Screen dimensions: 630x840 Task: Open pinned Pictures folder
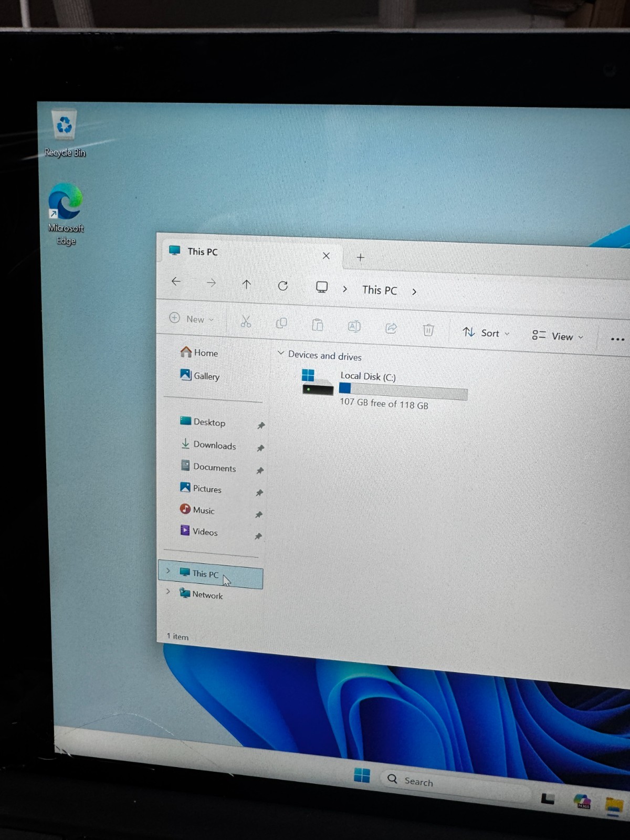(201, 488)
